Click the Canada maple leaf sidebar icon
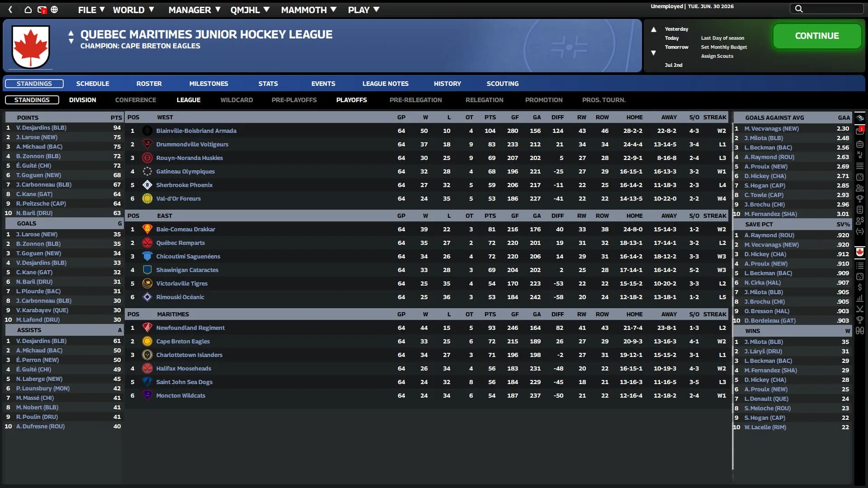This screenshot has width=868, height=488. pyautogui.click(x=860, y=252)
